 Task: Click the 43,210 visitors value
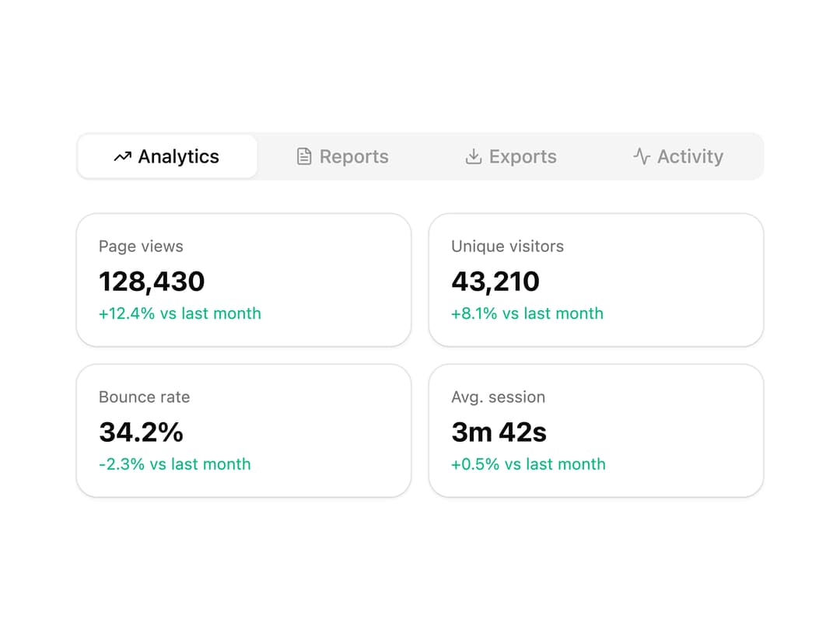click(x=495, y=282)
